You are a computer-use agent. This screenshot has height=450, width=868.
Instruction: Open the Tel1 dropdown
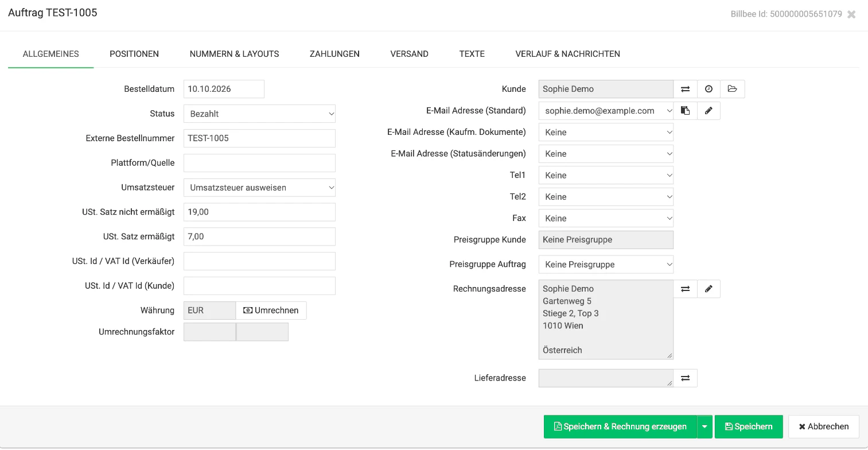[606, 175]
